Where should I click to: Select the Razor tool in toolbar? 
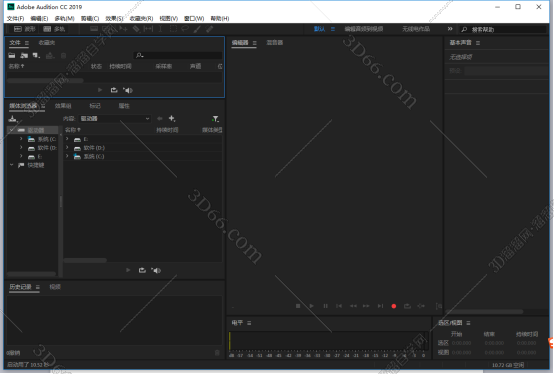pos(136,29)
